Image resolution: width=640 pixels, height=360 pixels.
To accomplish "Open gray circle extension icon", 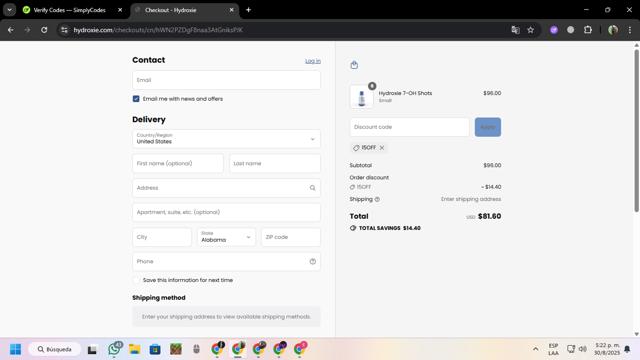I will pyautogui.click(x=571, y=30).
